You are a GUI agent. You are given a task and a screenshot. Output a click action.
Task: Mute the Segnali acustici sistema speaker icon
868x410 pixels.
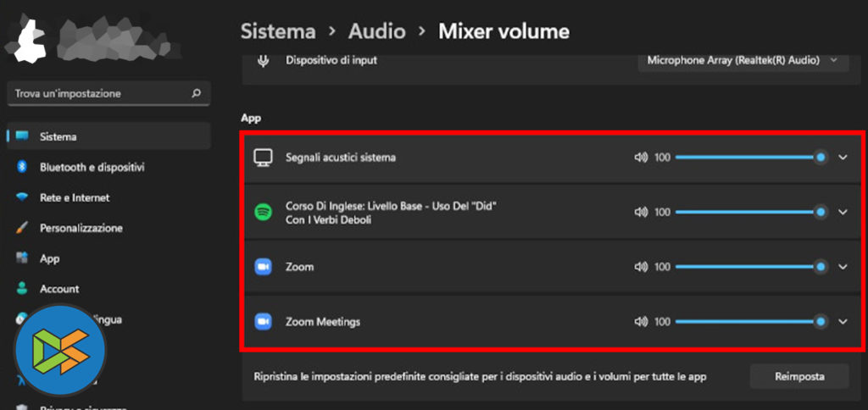(641, 158)
